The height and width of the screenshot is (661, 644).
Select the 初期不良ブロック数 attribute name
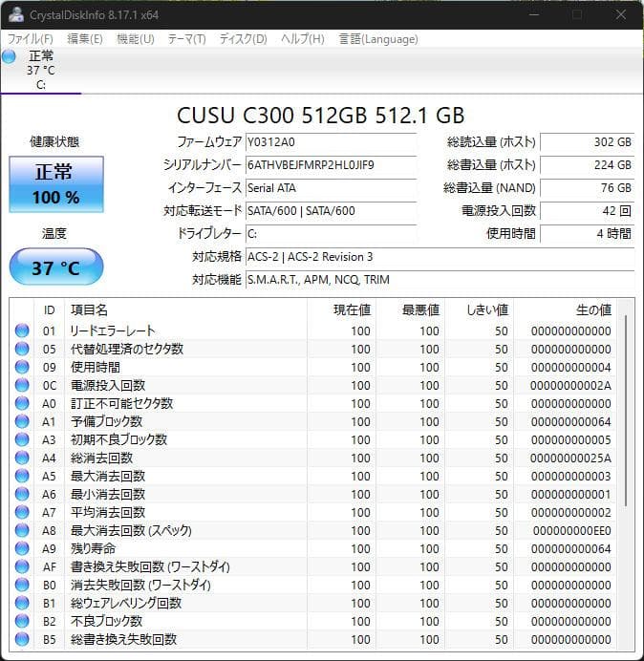pos(118,439)
